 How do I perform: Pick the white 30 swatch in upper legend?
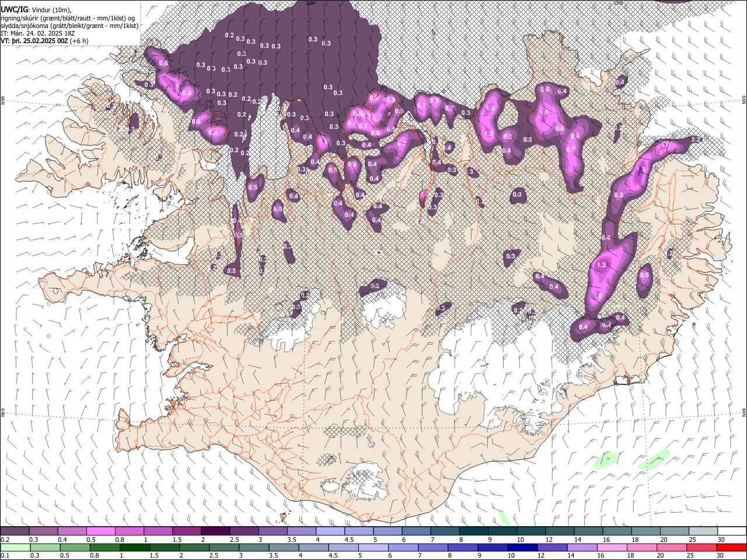pyautogui.click(x=732, y=531)
